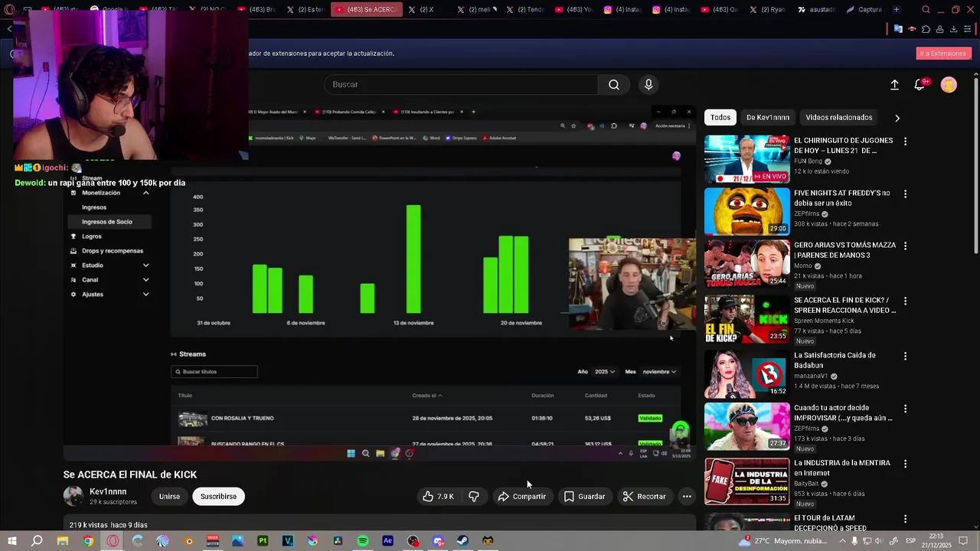Open the YouTube account avatar menu

[x=949, y=85]
